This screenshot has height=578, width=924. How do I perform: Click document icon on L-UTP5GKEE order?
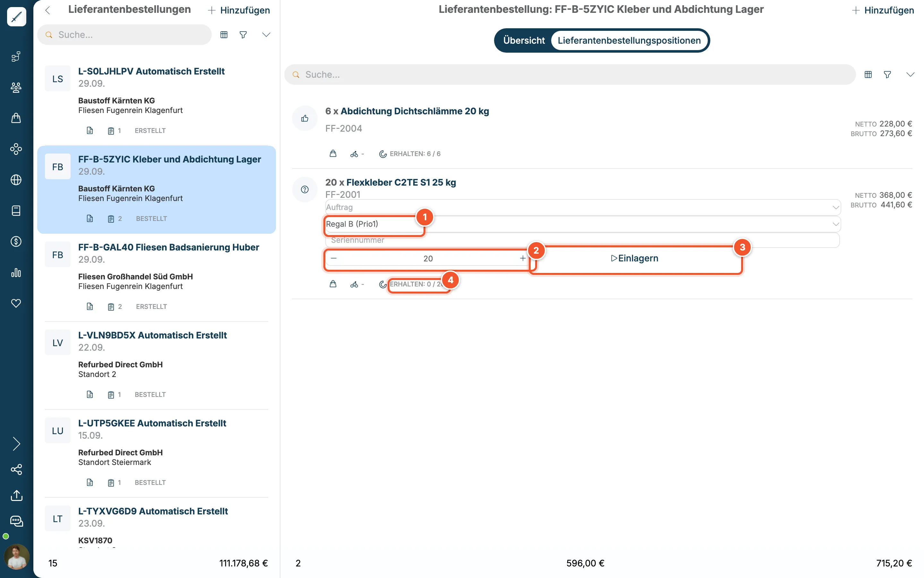click(x=90, y=482)
